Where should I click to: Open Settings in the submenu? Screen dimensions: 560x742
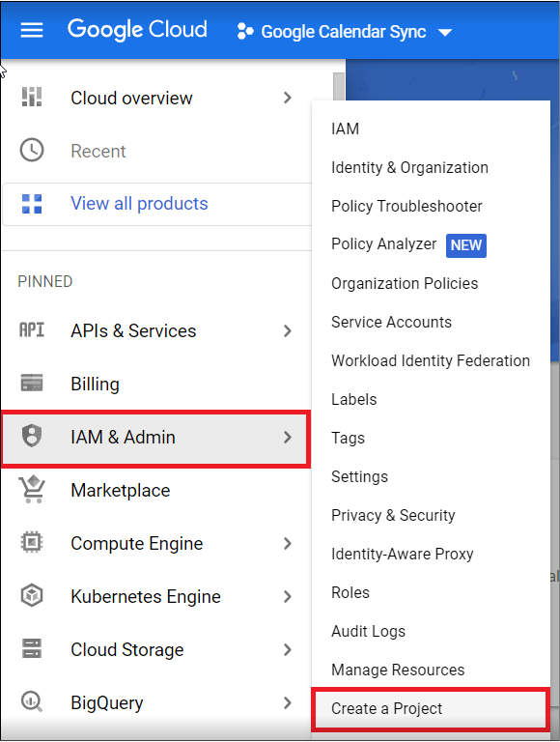pyautogui.click(x=359, y=476)
